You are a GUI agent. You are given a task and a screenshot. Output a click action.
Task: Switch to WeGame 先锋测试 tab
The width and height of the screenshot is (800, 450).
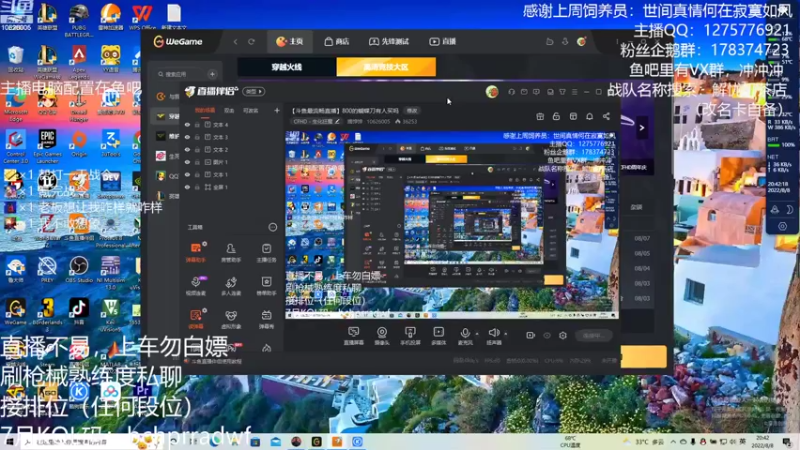point(389,41)
